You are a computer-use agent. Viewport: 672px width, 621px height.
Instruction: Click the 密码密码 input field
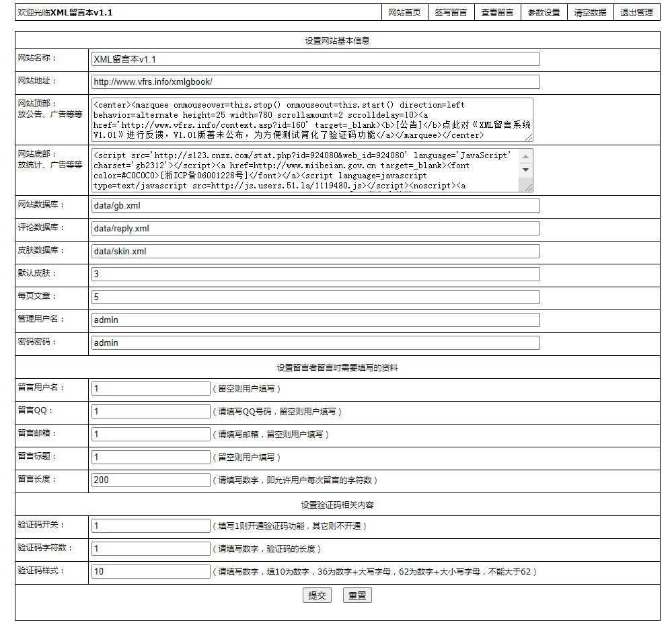click(315, 343)
